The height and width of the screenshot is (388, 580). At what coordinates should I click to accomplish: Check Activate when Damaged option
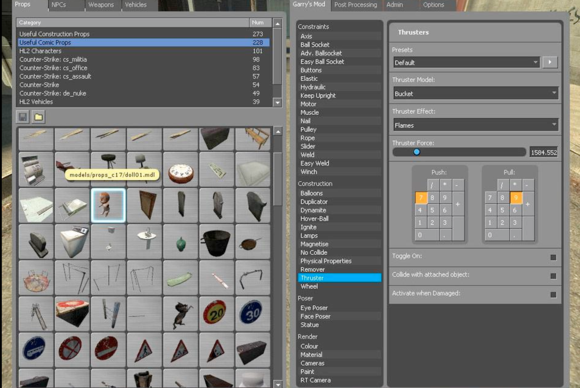pyautogui.click(x=553, y=295)
